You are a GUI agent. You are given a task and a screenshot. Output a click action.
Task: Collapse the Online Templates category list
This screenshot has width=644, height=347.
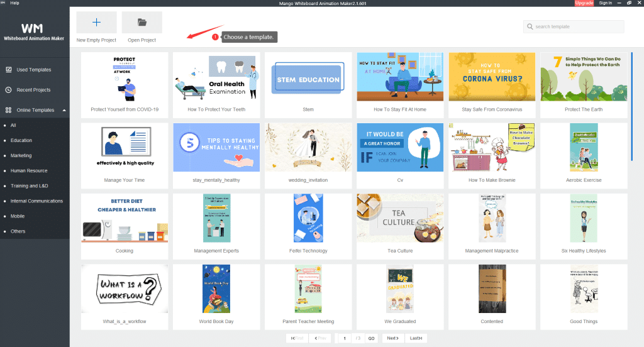tap(63, 110)
